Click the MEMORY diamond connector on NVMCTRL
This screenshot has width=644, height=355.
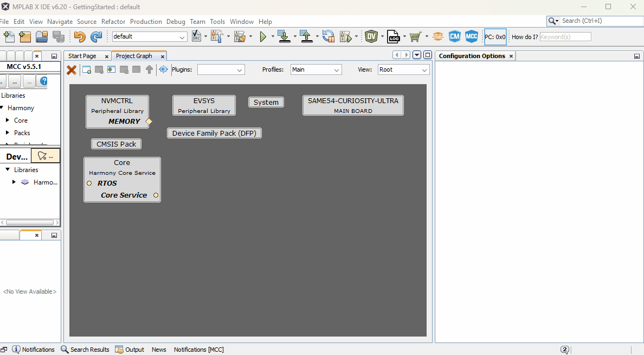click(x=149, y=122)
